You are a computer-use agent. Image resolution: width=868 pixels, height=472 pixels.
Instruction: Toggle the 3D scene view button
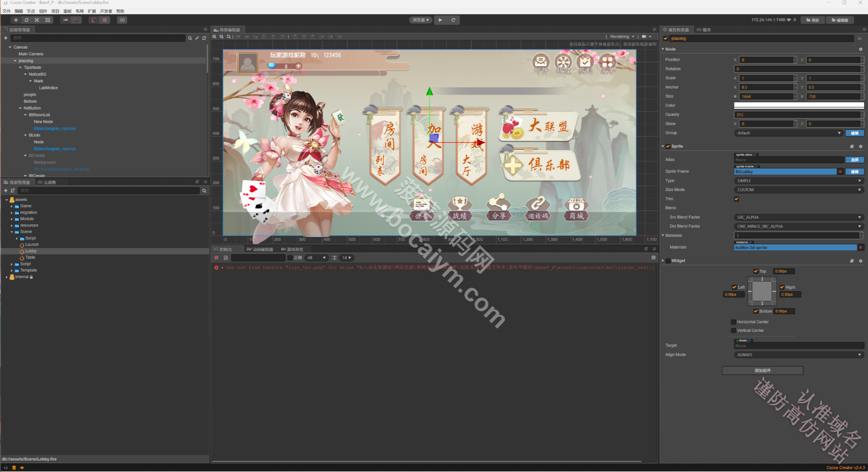tap(122, 20)
